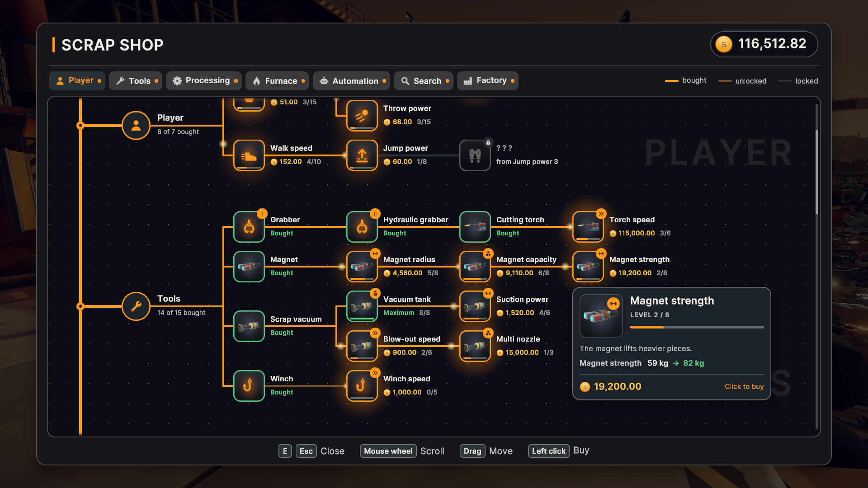Select the Hydraulic grabber icon
This screenshot has width=868, height=488.
pyautogui.click(x=362, y=227)
